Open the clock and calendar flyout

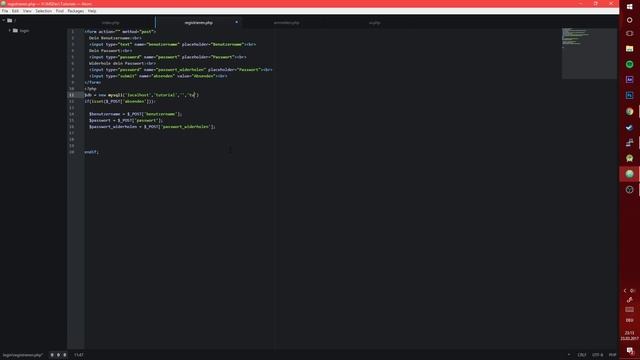click(629, 336)
